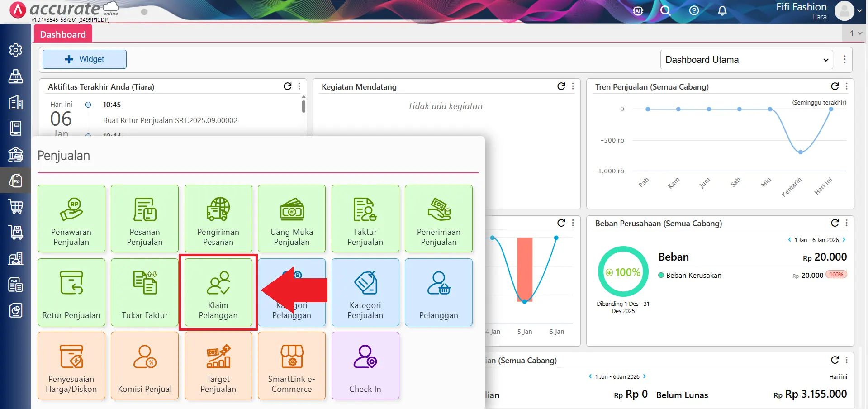This screenshot has width=868, height=409.
Task: Click the search magnifier in header
Action: [x=665, y=11]
